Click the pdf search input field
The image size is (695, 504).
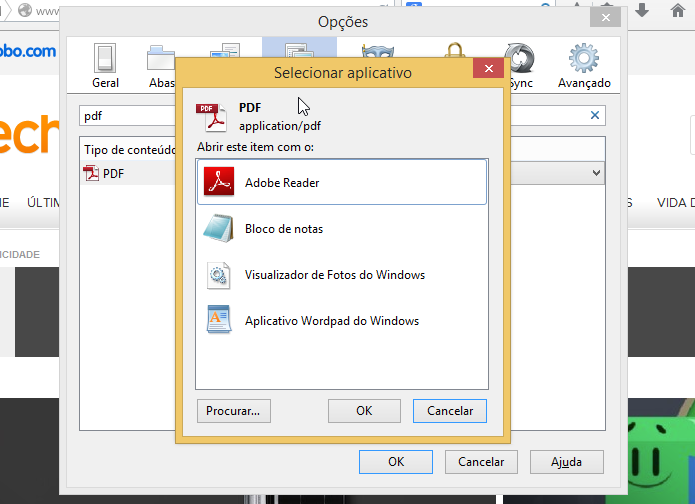(x=128, y=116)
